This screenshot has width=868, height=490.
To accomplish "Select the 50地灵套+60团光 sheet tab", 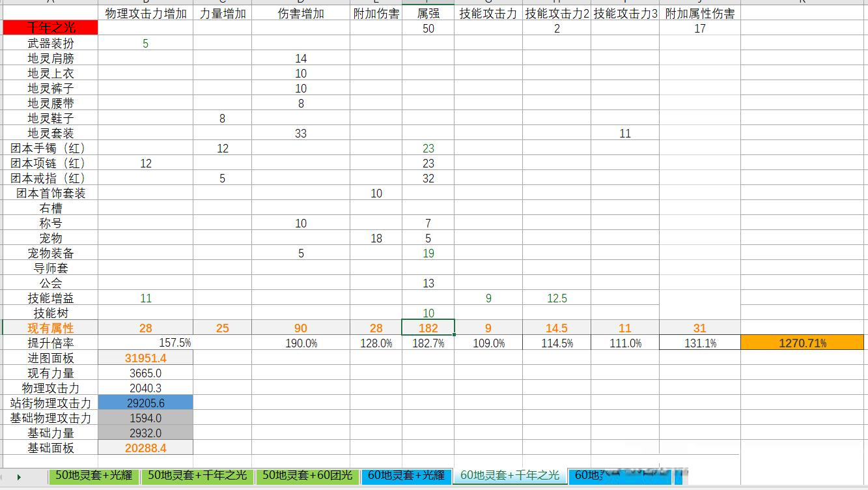I will [306, 476].
